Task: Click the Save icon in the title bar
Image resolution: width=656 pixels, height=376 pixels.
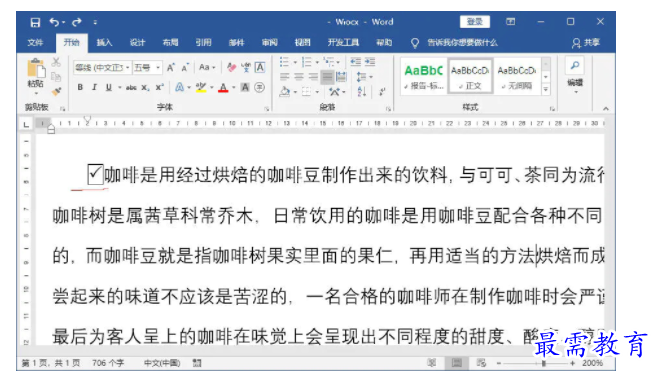Action: tap(35, 22)
